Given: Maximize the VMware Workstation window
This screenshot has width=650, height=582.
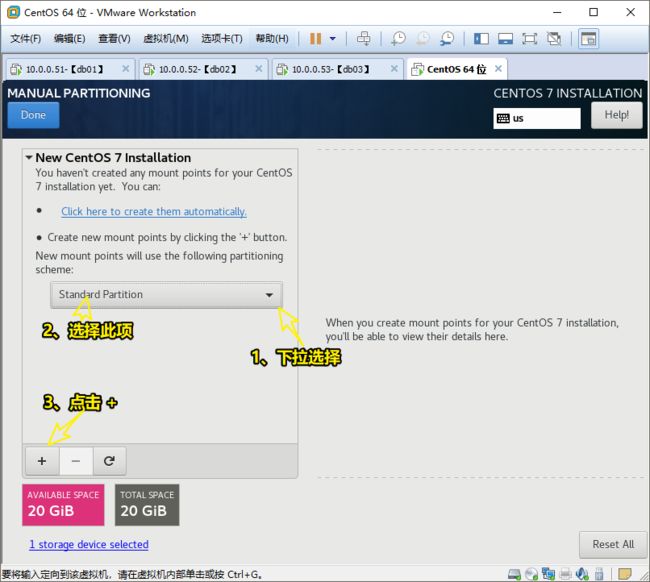Looking at the screenshot, I should (594, 12).
